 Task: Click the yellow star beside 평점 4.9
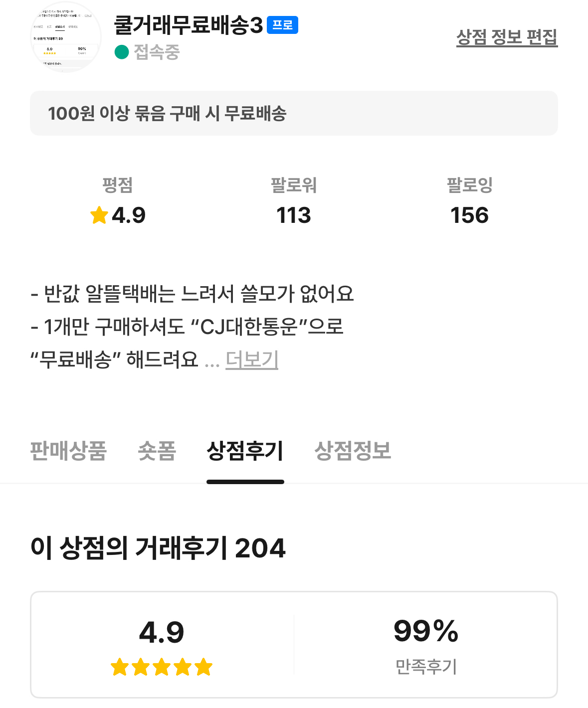(x=99, y=215)
